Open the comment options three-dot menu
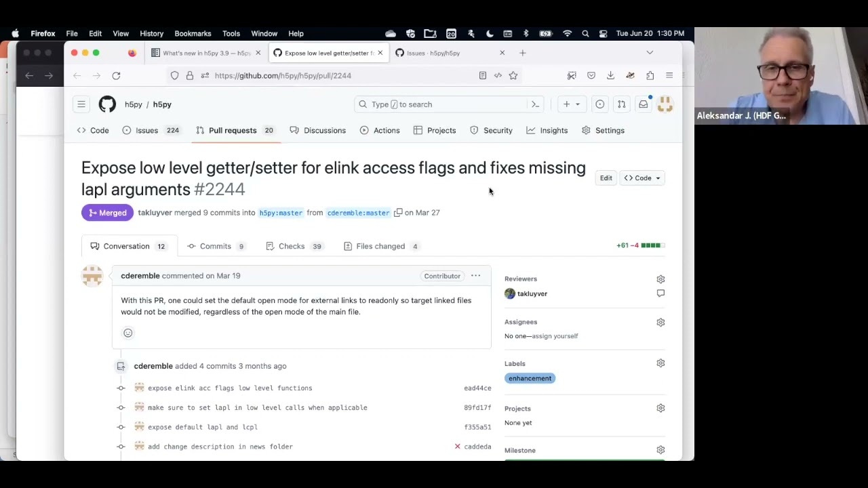 [475, 276]
